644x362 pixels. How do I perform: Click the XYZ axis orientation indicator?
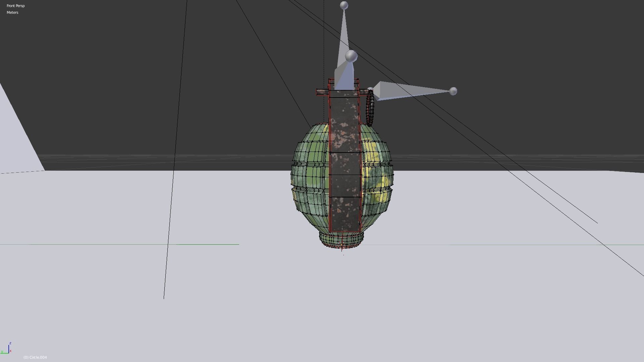(6, 348)
